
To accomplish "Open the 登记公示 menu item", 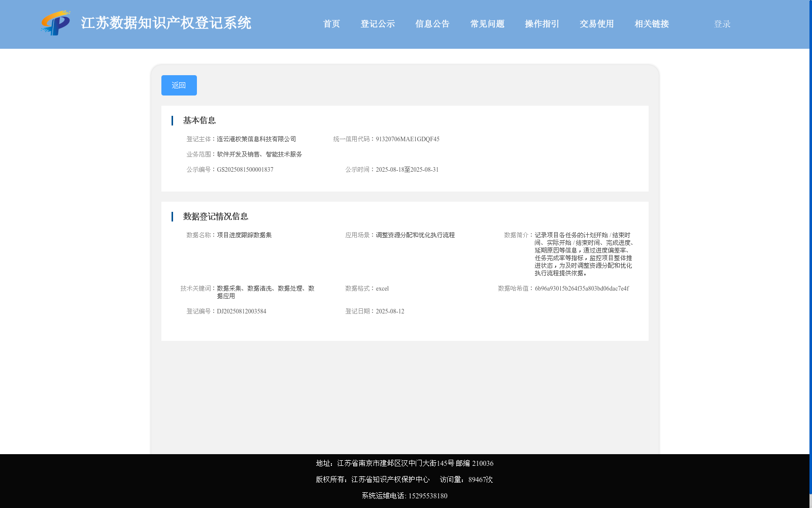I will click(378, 24).
